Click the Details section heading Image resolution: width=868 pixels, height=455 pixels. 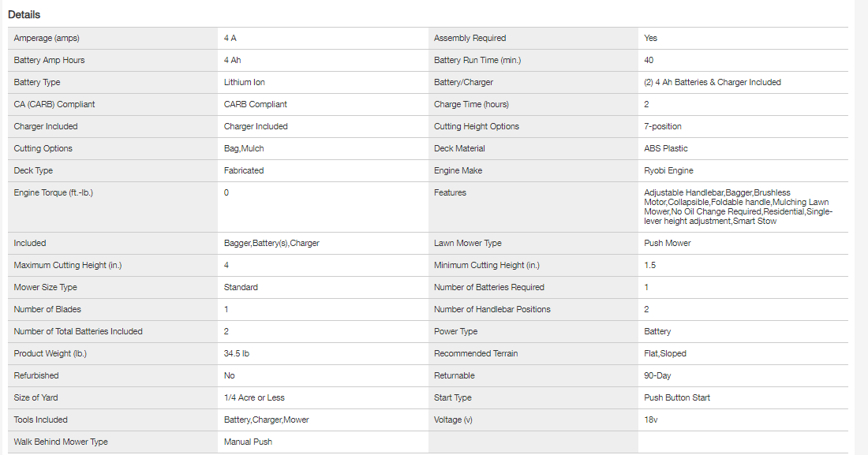[x=24, y=15]
